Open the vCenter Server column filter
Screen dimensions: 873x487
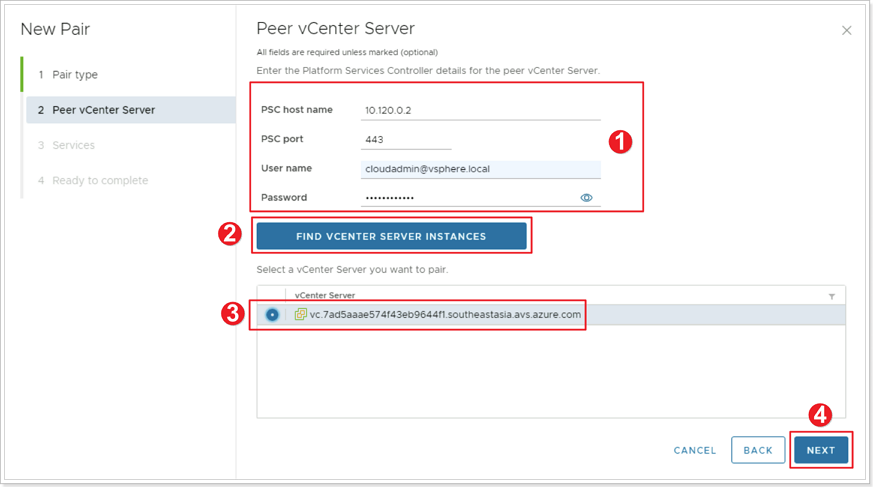pyautogui.click(x=832, y=297)
